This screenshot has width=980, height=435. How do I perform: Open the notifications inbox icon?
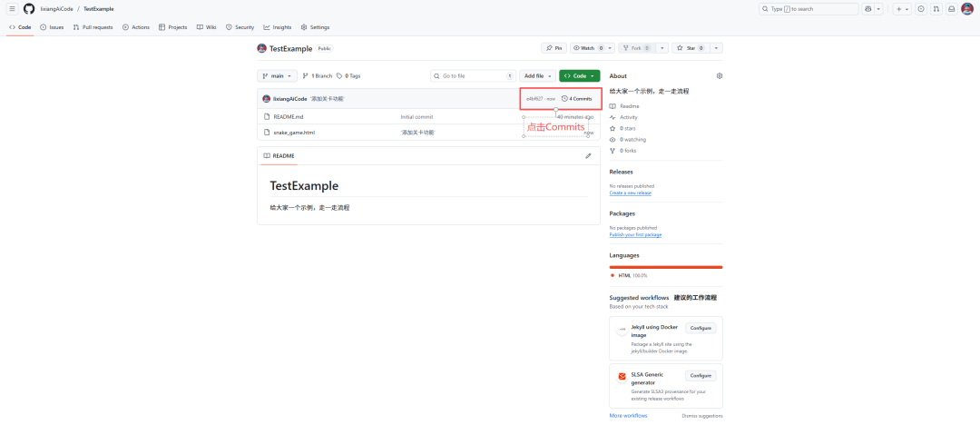951,9
